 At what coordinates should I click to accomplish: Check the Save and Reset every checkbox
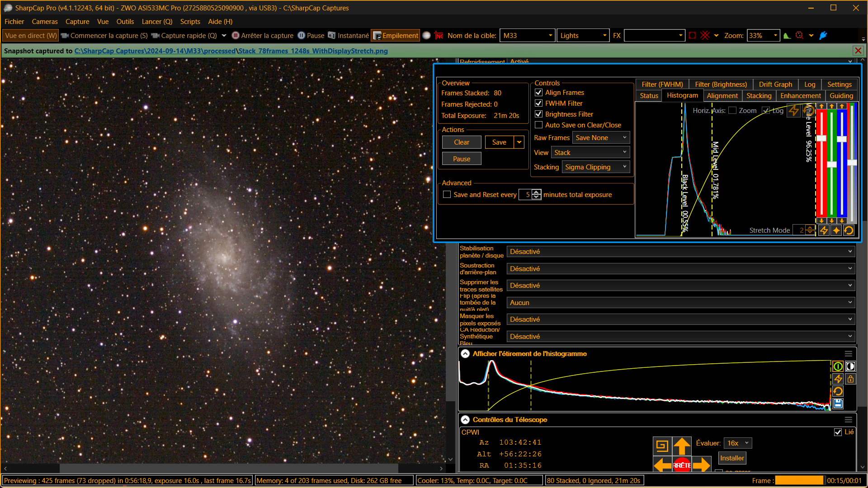pyautogui.click(x=447, y=195)
